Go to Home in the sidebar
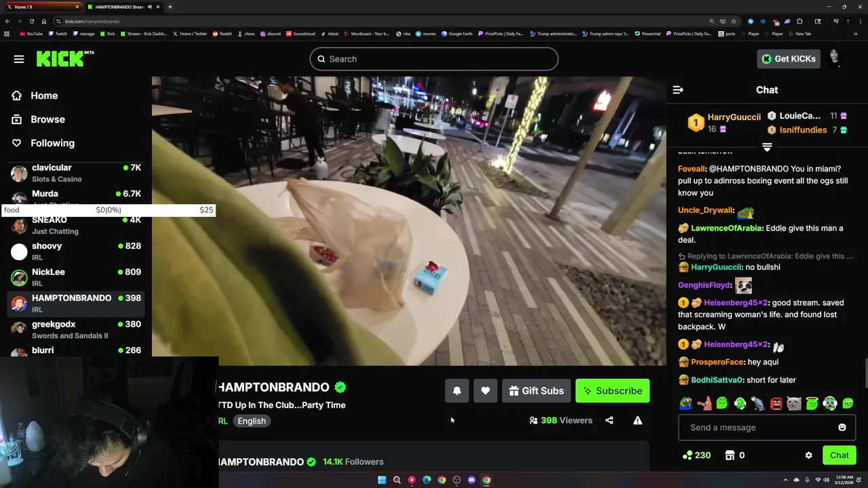 tap(44, 96)
